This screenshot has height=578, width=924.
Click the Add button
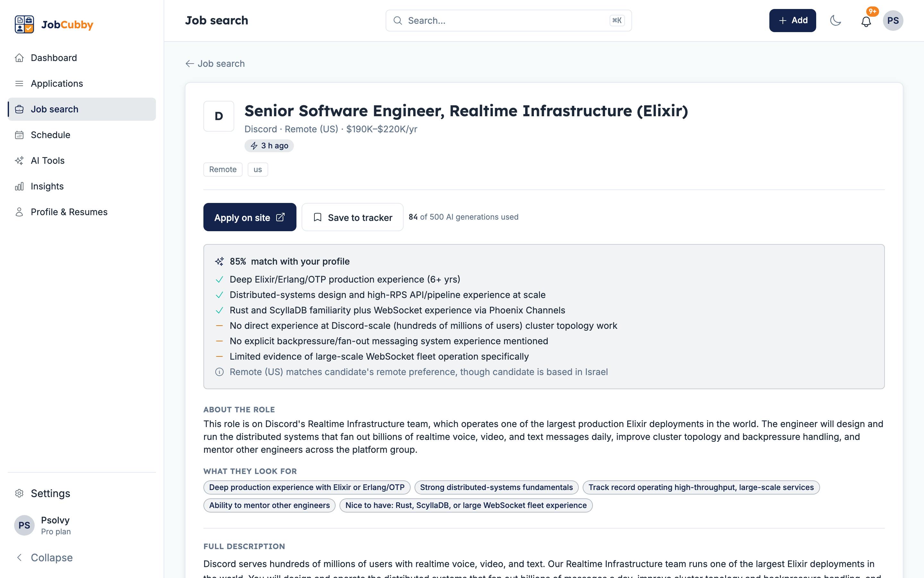[792, 21]
